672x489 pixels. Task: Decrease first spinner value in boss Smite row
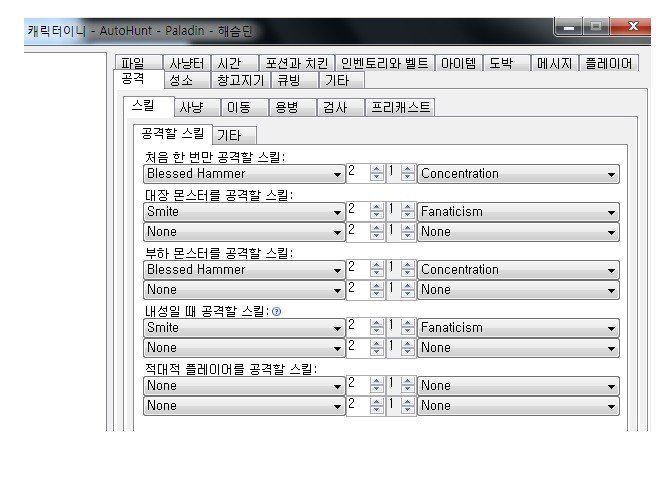point(376,216)
